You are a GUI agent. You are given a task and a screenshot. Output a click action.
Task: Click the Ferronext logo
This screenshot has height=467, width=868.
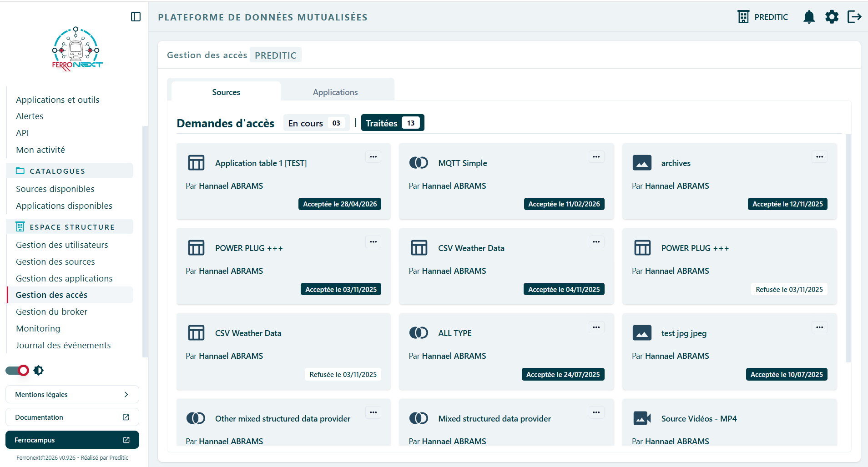click(77, 49)
